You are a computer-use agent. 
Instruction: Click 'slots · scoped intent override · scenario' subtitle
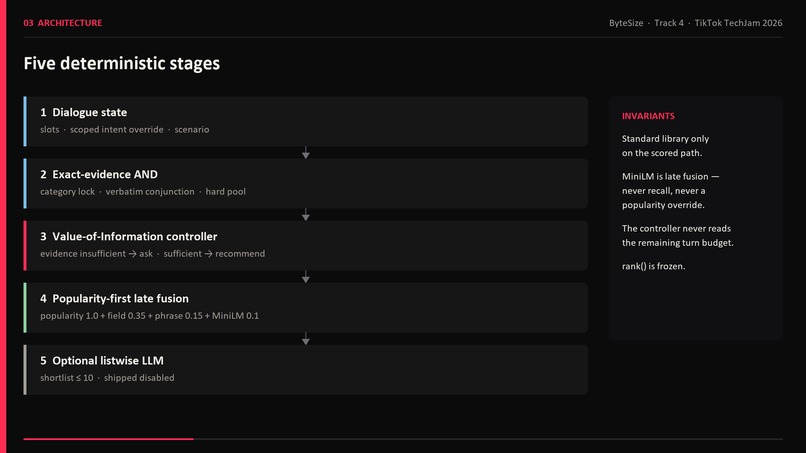click(124, 130)
